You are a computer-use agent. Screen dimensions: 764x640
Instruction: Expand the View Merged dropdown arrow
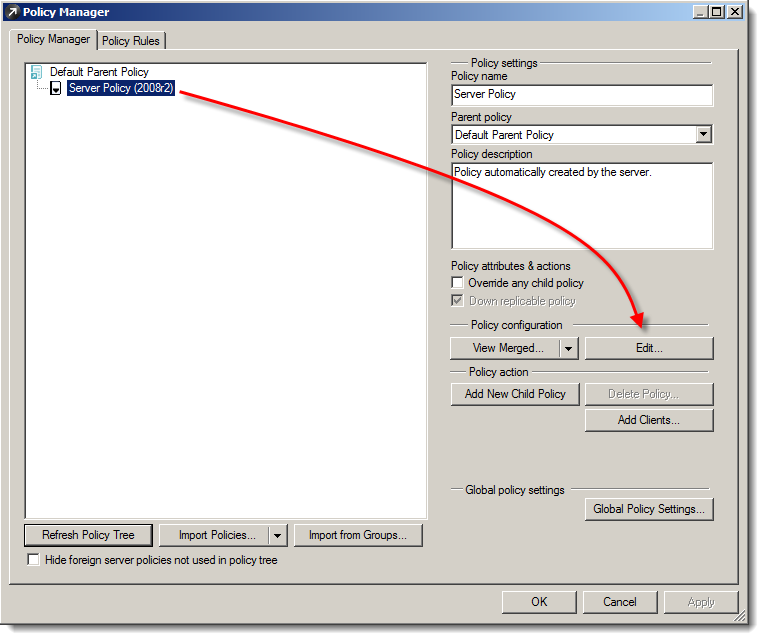[568, 348]
